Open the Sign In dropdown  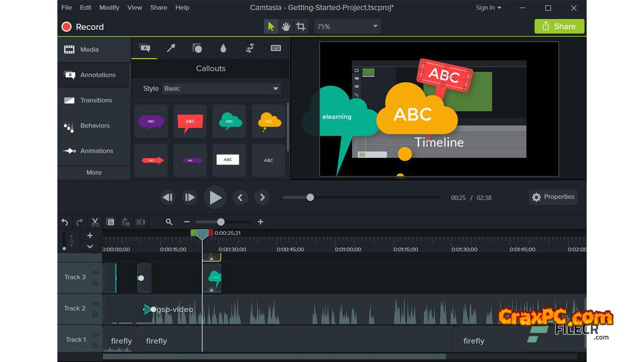tap(489, 8)
